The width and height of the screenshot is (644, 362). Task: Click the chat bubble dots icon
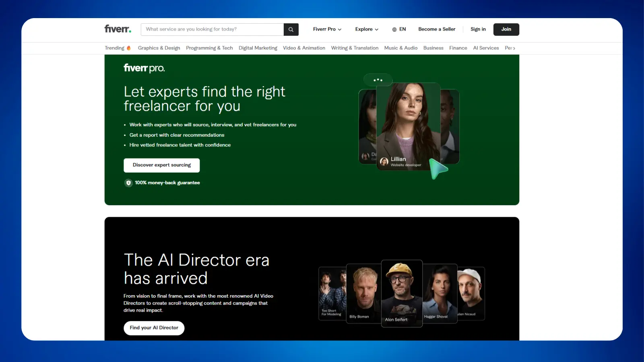378,80
